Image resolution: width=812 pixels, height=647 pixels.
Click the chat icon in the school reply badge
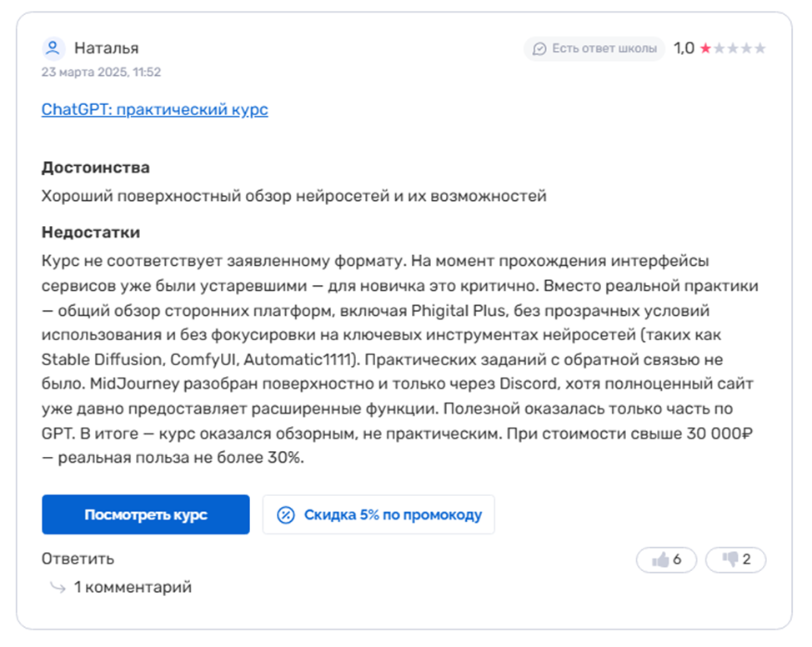click(539, 48)
